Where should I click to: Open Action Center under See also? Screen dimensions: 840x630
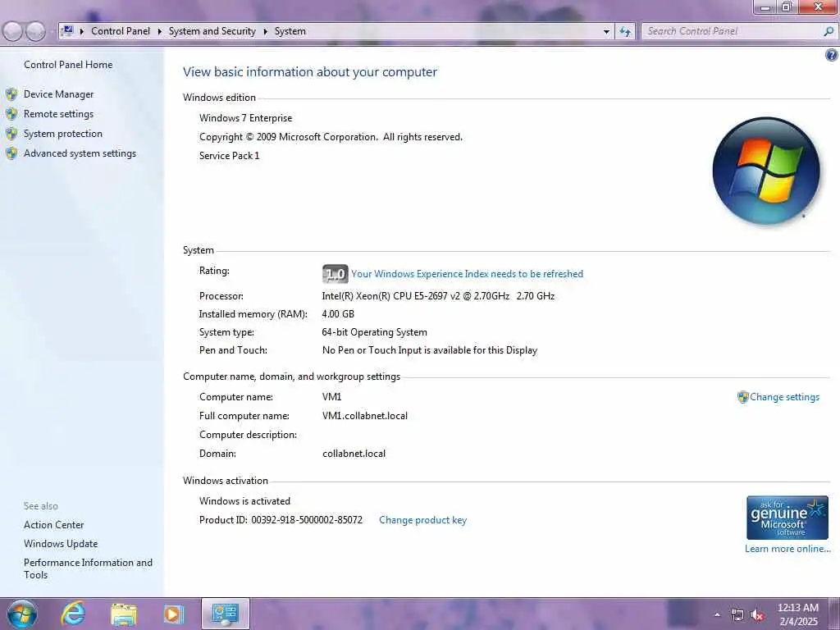coord(53,525)
